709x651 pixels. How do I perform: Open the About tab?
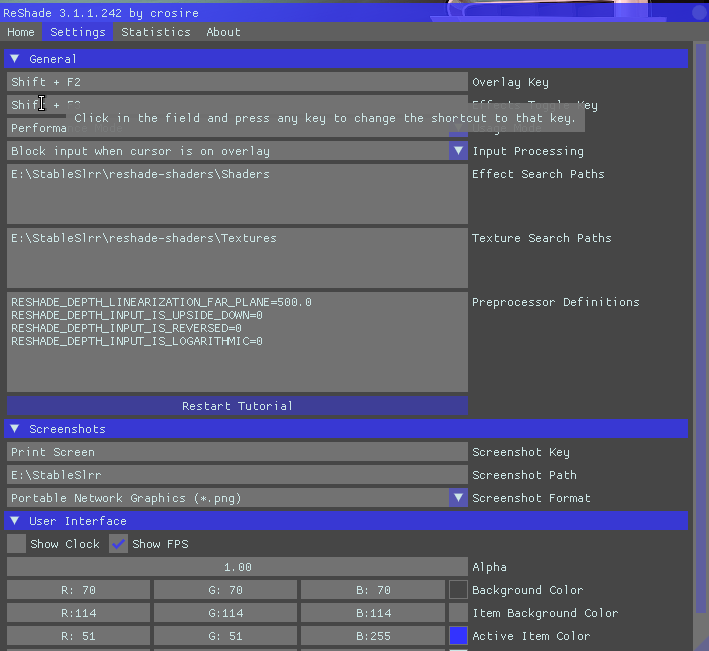click(223, 32)
